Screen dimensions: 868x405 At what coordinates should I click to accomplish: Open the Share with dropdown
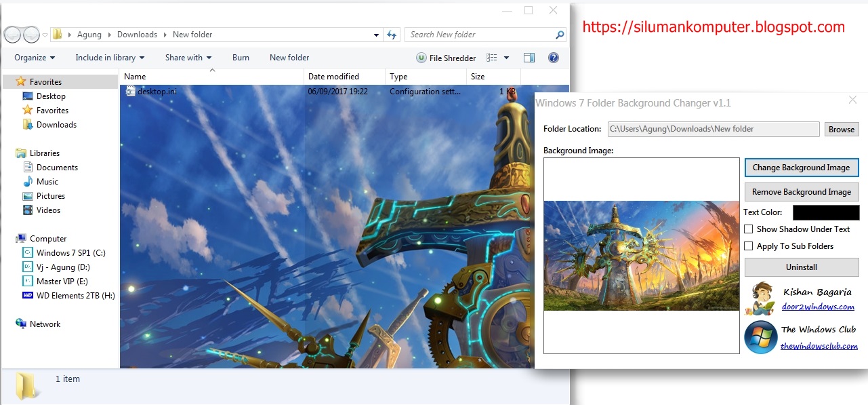(188, 58)
